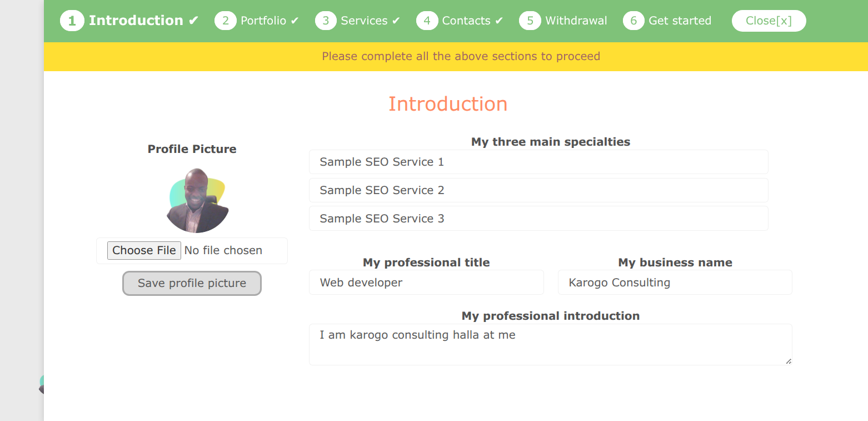Click the checkmark beside Services
This screenshot has height=421, width=868.
click(x=396, y=21)
